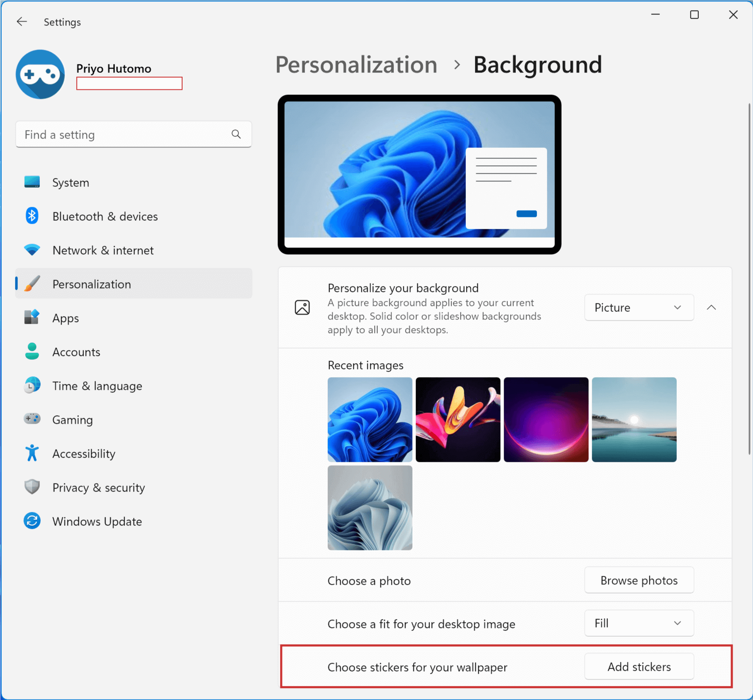
Task: Click the 'Choose a photo' label
Action: point(369,581)
